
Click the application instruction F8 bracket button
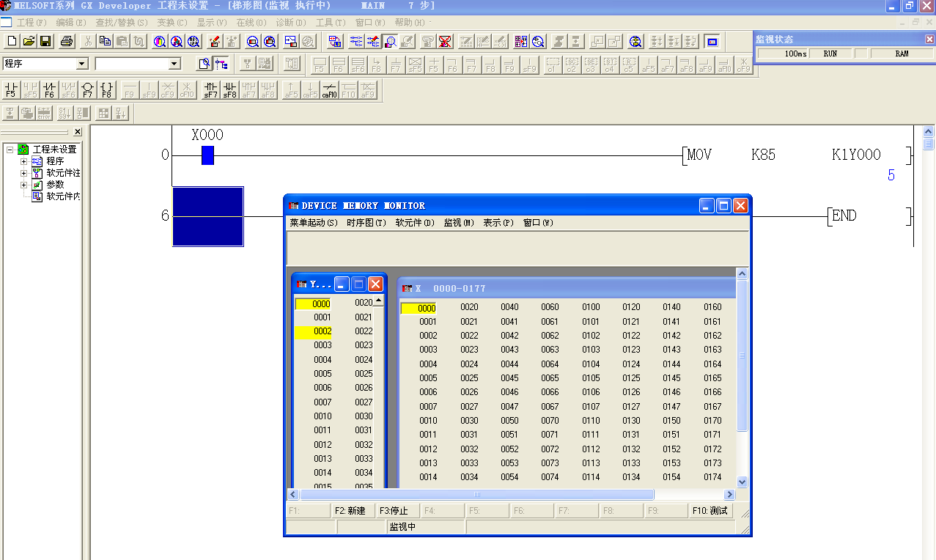[106, 89]
